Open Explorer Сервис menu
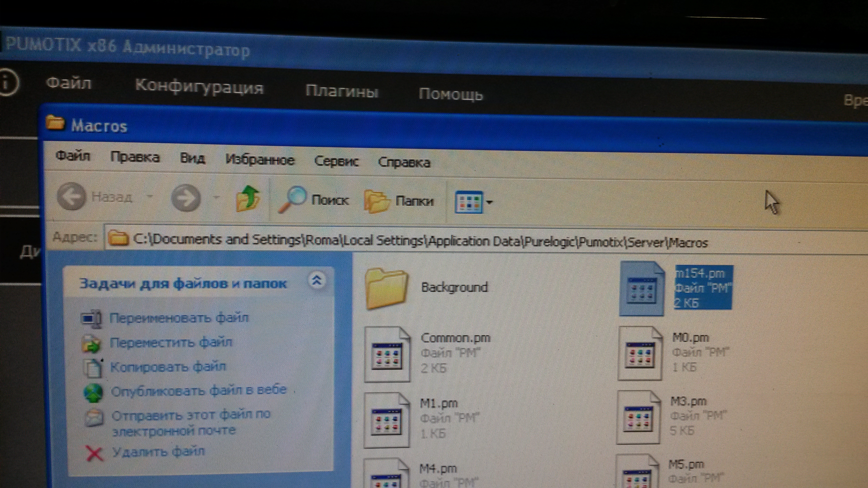 [336, 161]
